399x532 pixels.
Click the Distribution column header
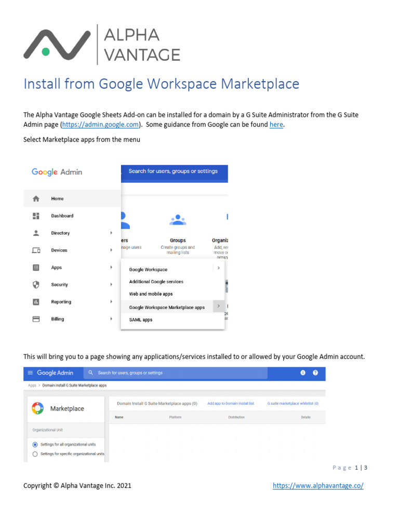point(236,417)
